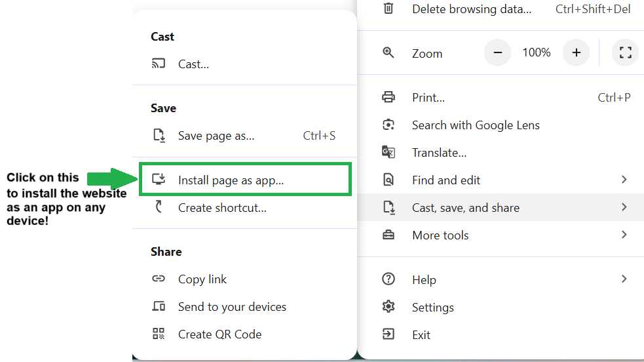Image resolution: width=644 pixels, height=362 pixels.
Task: Click the Settings gear icon
Action: click(388, 306)
